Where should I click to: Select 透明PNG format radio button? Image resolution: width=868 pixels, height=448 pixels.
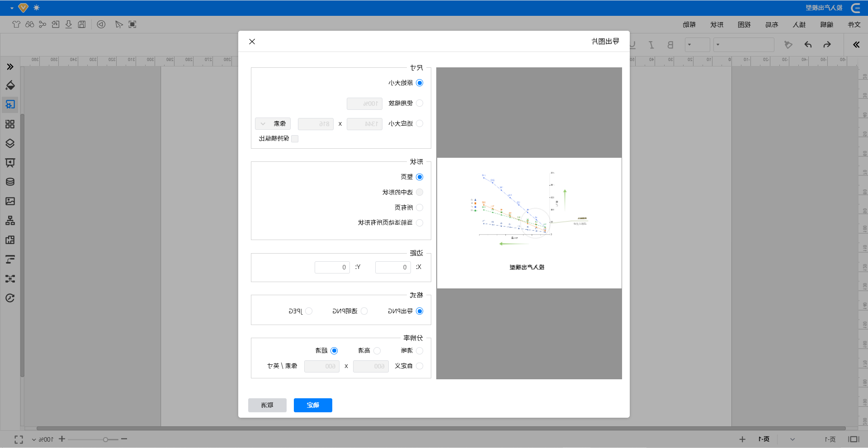click(x=364, y=311)
